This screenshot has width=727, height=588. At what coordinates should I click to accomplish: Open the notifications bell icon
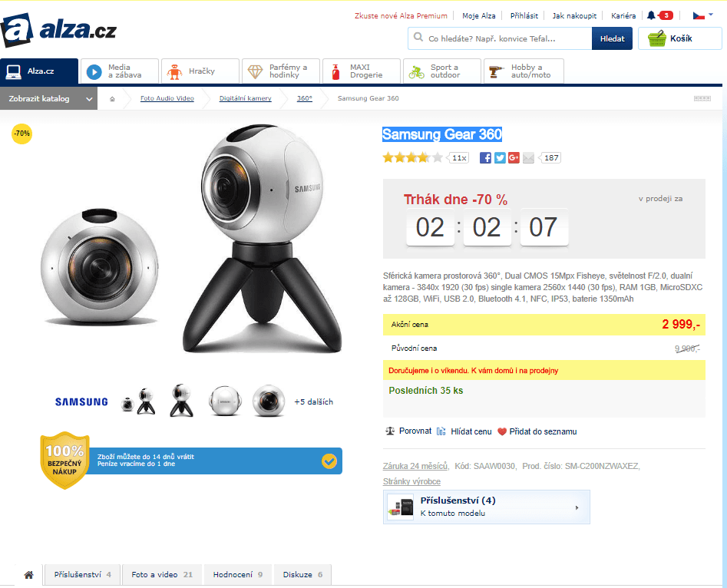pos(651,15)
